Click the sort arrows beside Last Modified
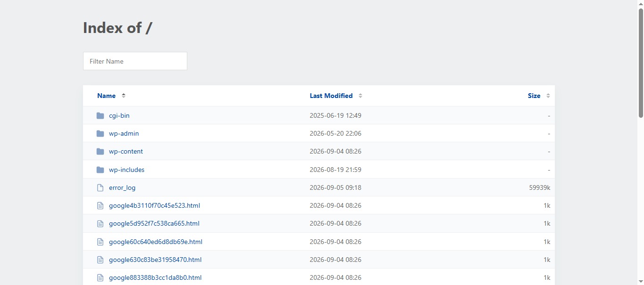Image resolution: width=644 pixels, height=285 pixels. click(360, 96)
